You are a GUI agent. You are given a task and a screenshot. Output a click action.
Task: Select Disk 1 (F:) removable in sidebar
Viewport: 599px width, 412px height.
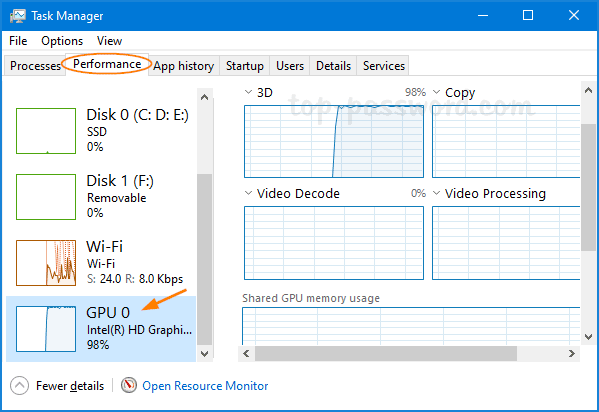click(101, 196)
